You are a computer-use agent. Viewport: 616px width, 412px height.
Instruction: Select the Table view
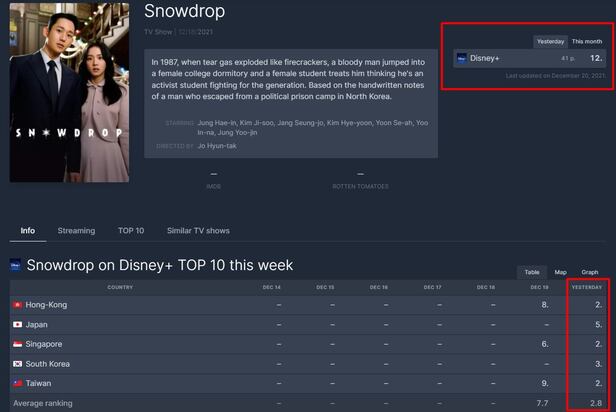531,272
